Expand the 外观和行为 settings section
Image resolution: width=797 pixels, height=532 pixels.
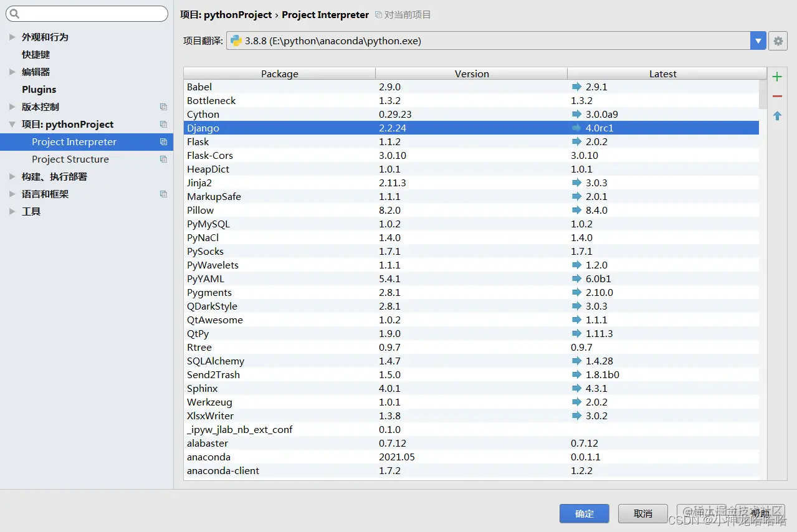(12, 37)
